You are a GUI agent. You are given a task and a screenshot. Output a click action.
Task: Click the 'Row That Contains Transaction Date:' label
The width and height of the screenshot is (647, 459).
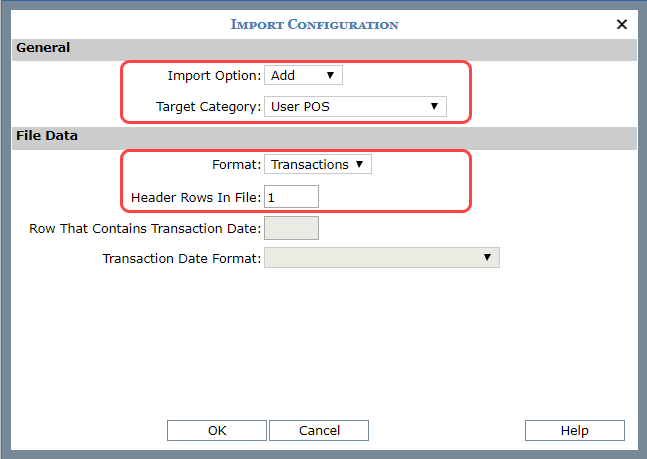[x=145, y=229]
